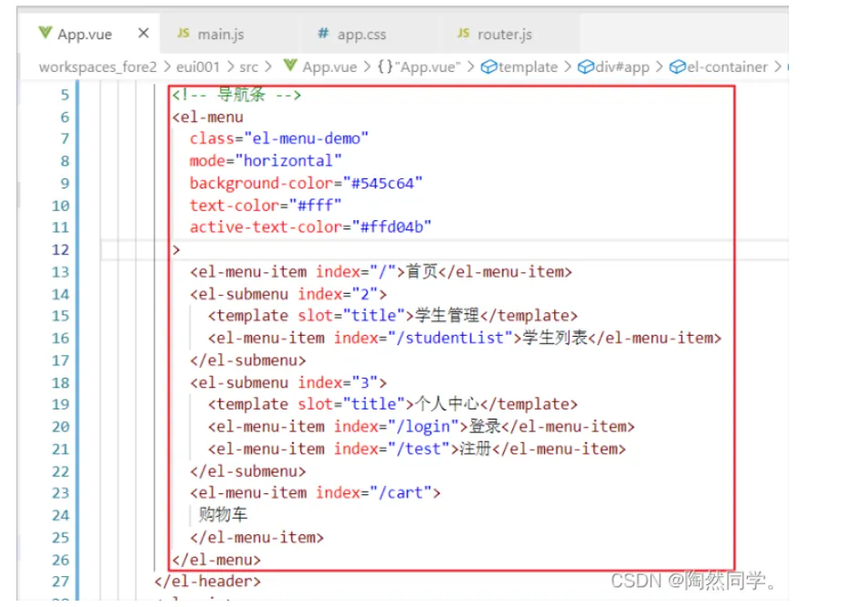This screenshot has height=607, width=868.
Task: Expand chevron after workspaces_fore2 breadcrumb
Action: pos(167,67)
